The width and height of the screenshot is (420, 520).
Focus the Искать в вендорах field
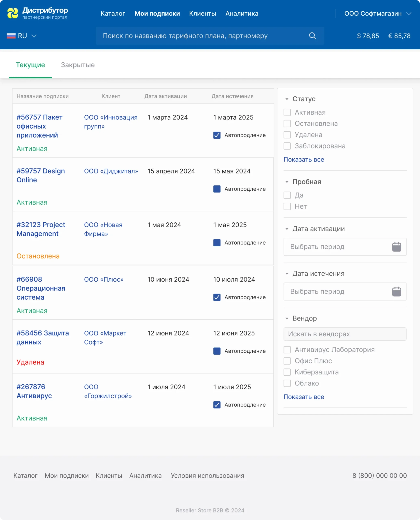tap(345, 334)
